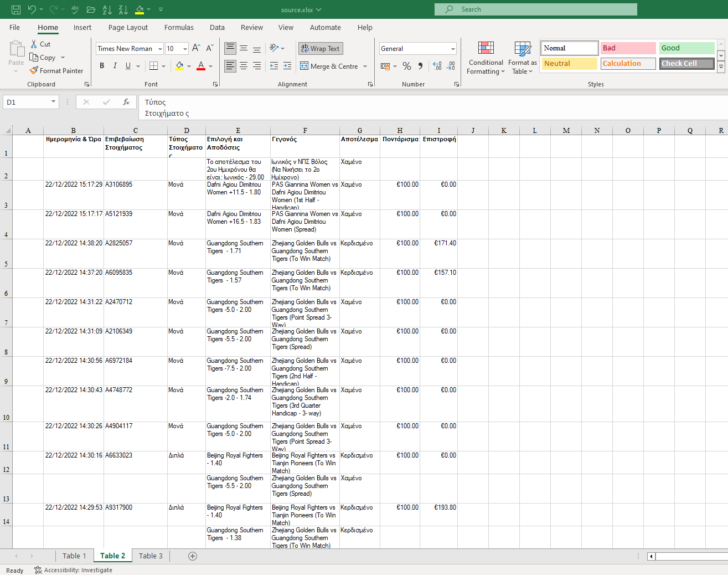728x575 pixels.
Task: Open the Formulas tab
Action: tap(179, 27)
